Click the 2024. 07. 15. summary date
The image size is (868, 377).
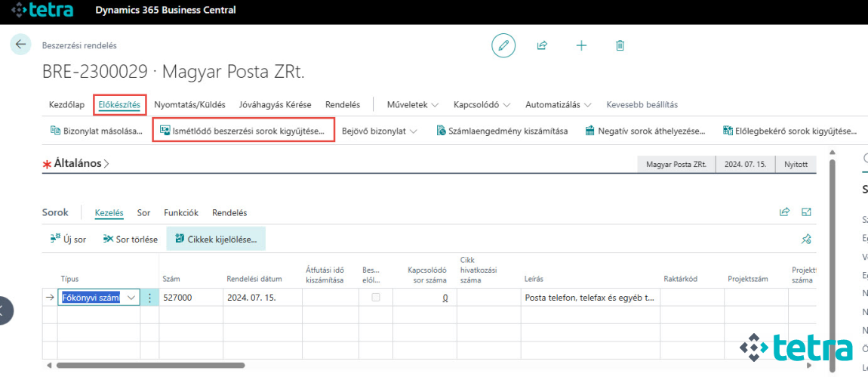click(x=746, y=165)
